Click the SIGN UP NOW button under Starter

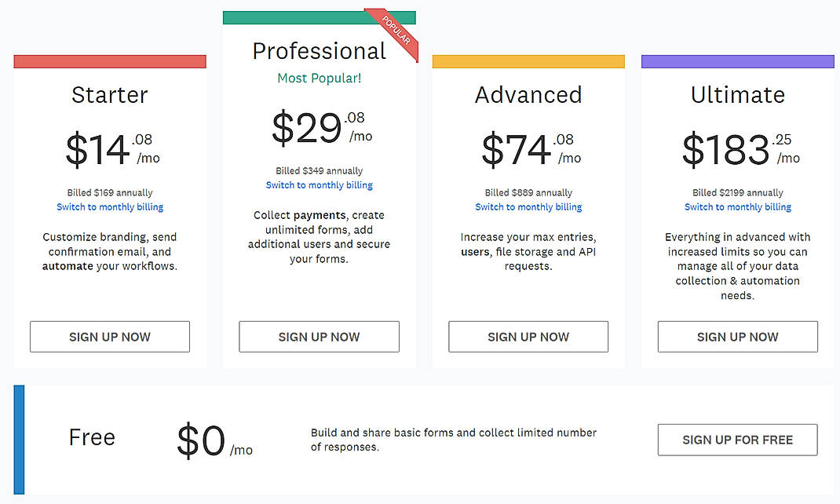109,336
